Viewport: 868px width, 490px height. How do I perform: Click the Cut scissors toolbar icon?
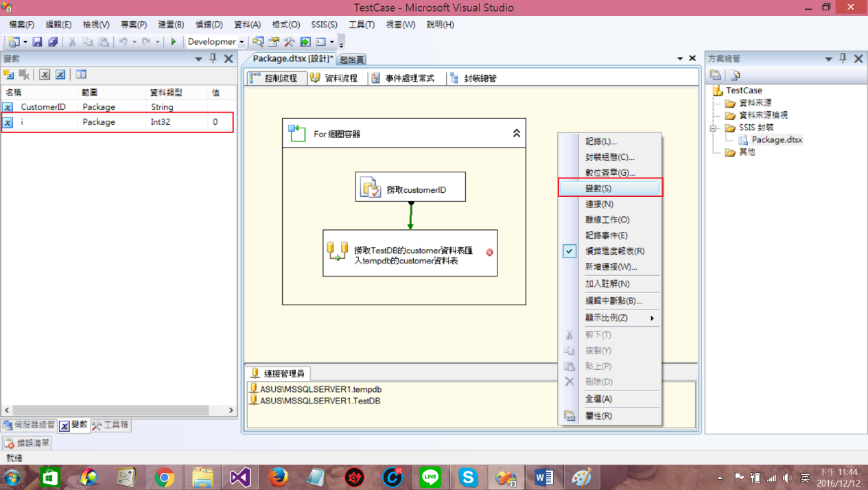pos(72,42)
